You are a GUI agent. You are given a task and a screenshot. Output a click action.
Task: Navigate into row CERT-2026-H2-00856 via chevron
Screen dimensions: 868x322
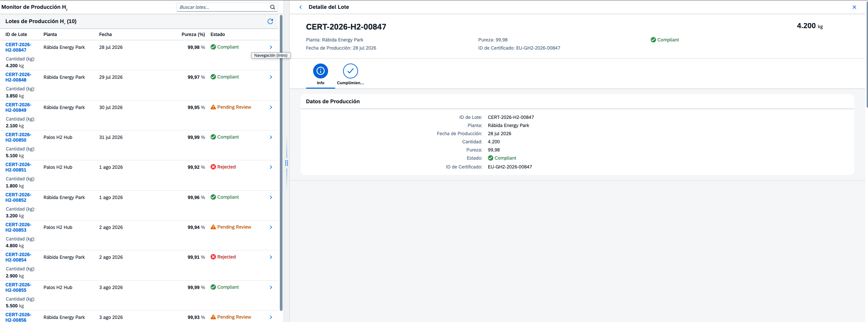click(x=271, y=317)
